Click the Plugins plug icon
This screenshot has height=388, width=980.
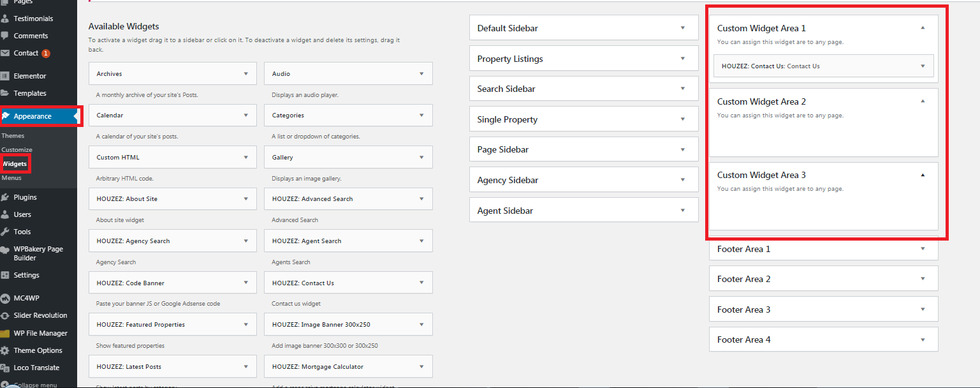pos(6,197)
